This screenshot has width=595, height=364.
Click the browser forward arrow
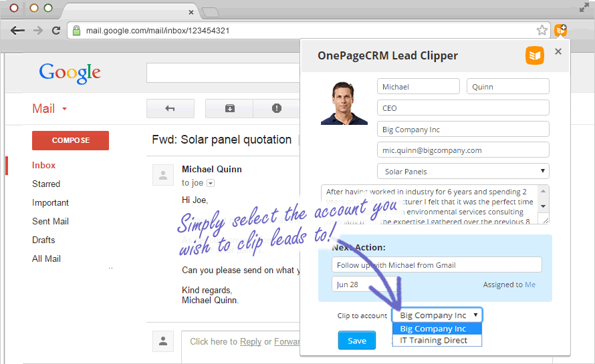(38, 30)
